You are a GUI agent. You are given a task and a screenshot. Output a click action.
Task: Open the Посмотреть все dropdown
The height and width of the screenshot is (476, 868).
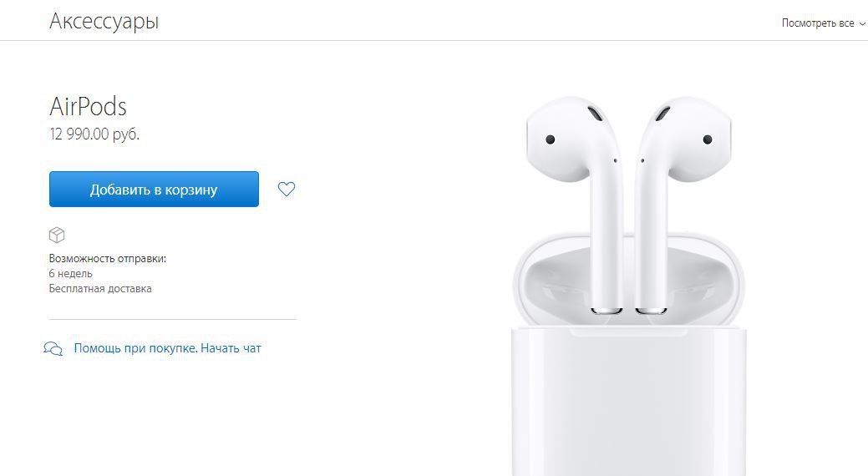click(823, 23)
